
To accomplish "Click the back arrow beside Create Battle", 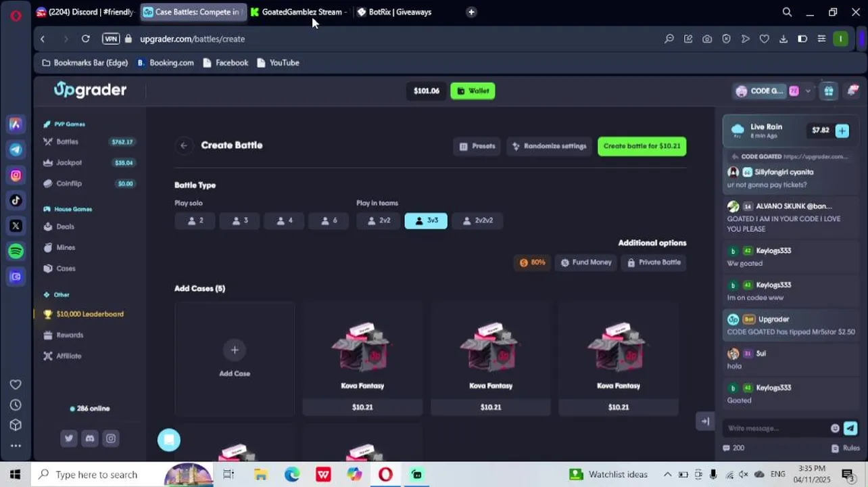I will tap(183, 145).
